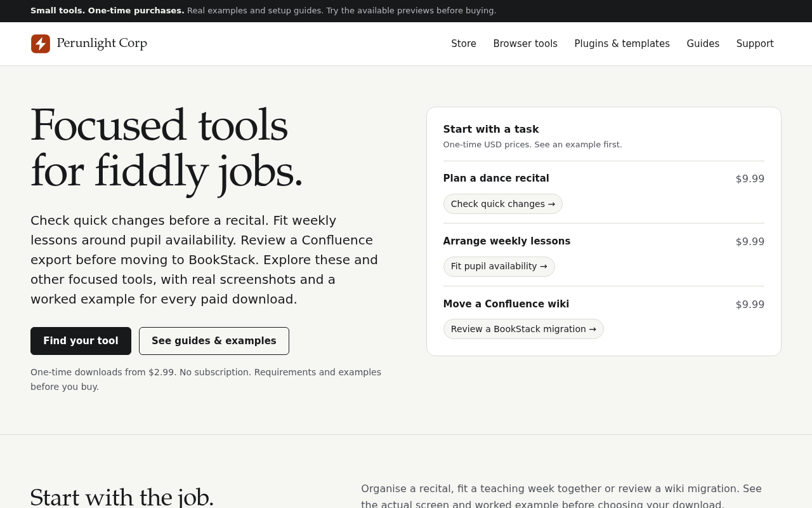Select the Plan a dance recital heading

coord(496,178)
